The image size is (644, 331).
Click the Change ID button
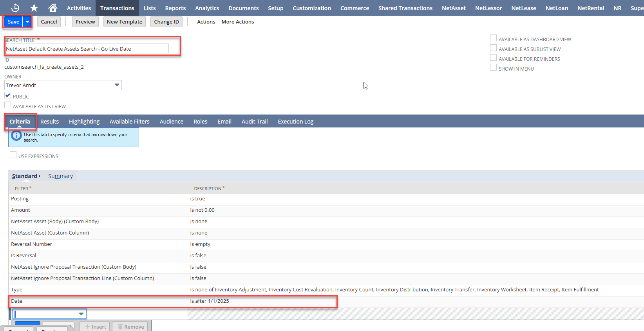[x=166, y=22]
